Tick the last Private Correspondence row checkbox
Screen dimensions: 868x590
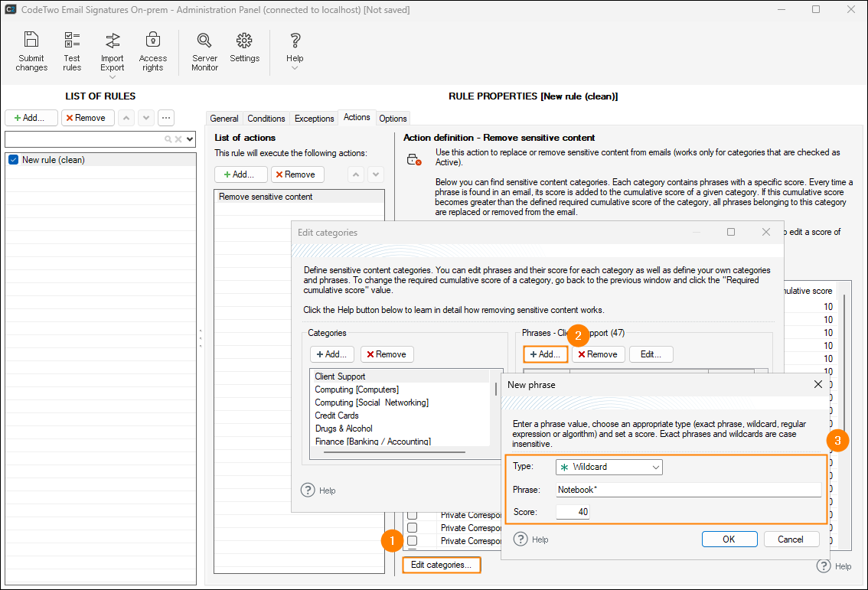click(x=412, y=540)
